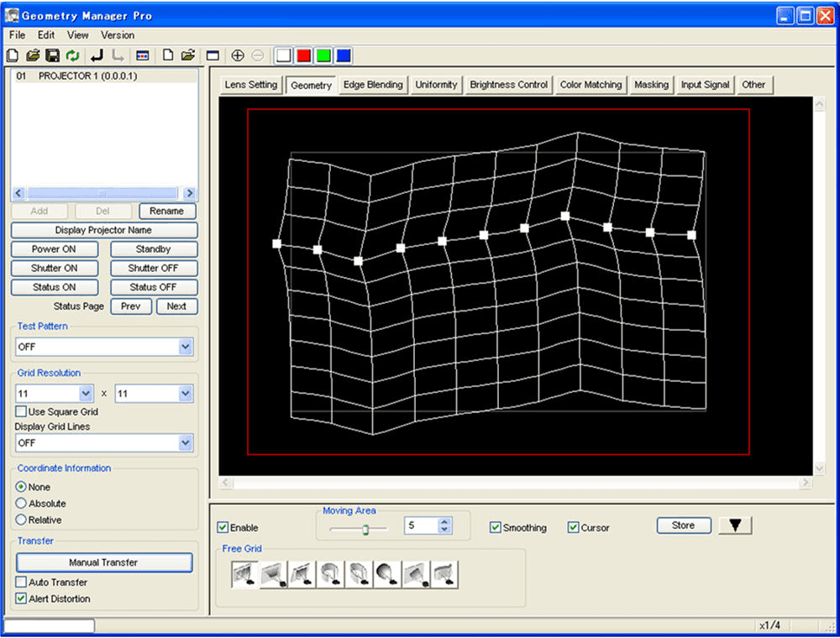Enable the Use Square Grid checkbox

21,411
